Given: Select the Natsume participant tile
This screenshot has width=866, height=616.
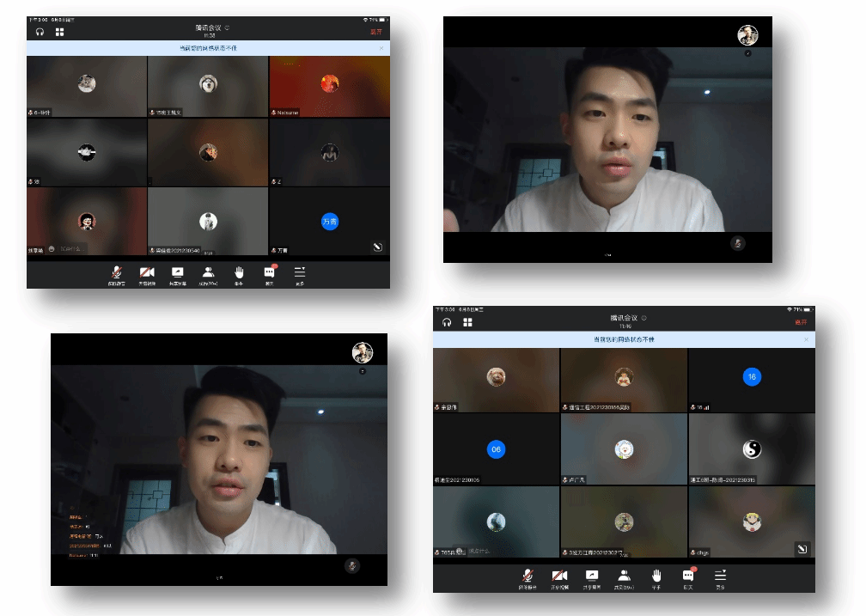Looking at the screenshot, I should (329, 87).
